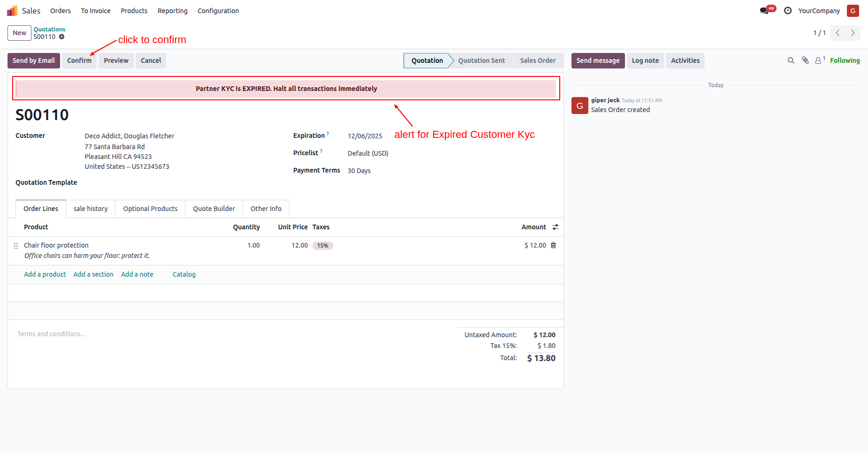
Task: Go to previous record arrow
Action: tap(838, 33)
